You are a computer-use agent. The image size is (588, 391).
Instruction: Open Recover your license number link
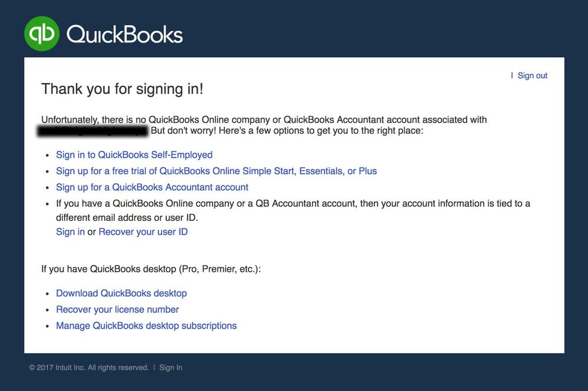point(117,309)
